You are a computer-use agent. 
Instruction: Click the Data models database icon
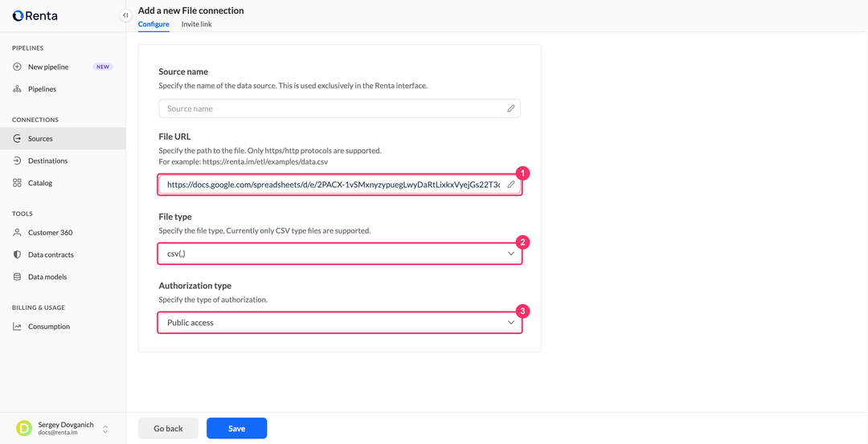click(x=17, y=277)
